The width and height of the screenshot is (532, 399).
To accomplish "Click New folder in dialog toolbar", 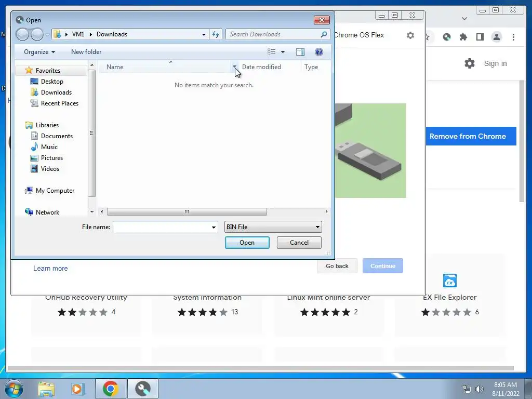I will (86, 52).
